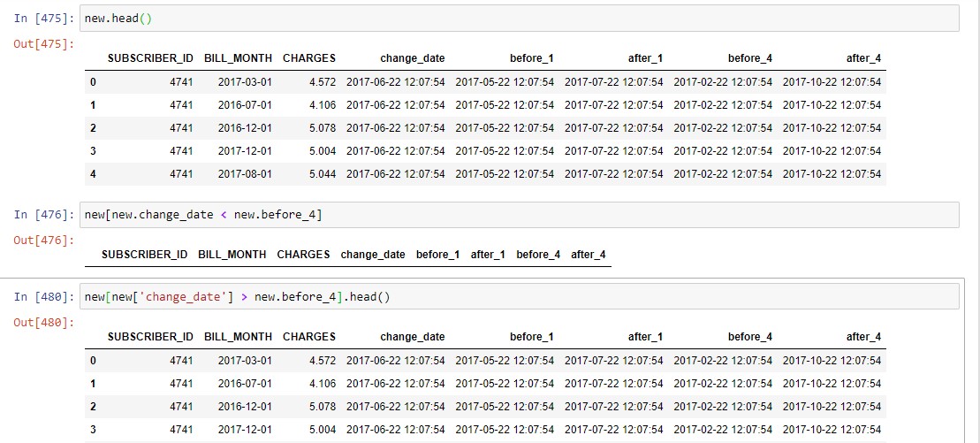Image resolution: width=980 pixels, height=443 pixels.
Task: Click before_4 header in Out[480] table
Action: (x=750, y=337)
